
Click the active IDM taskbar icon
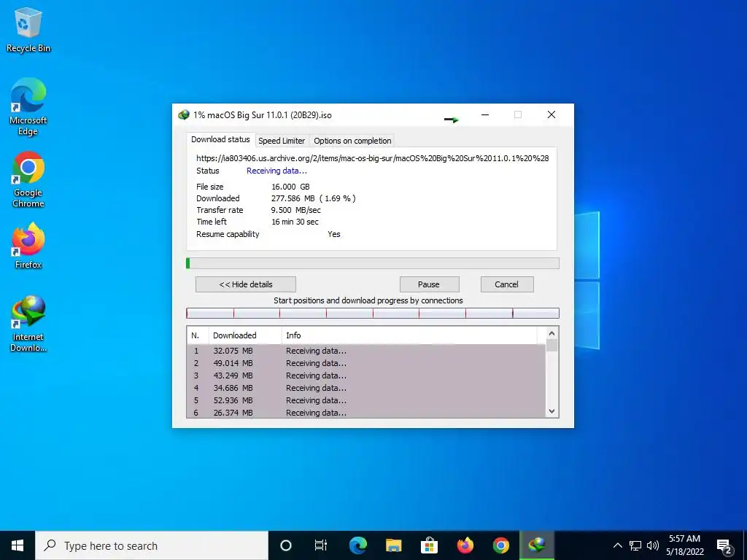536,545
